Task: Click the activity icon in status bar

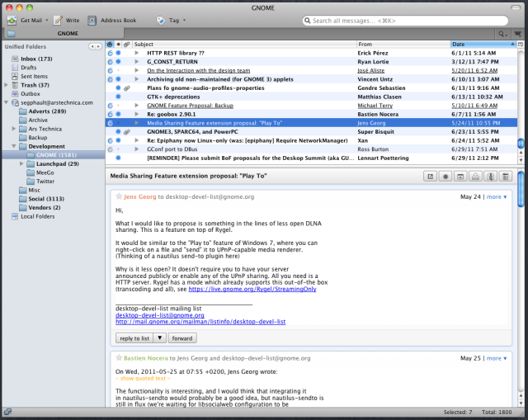Action: (7, 412)
